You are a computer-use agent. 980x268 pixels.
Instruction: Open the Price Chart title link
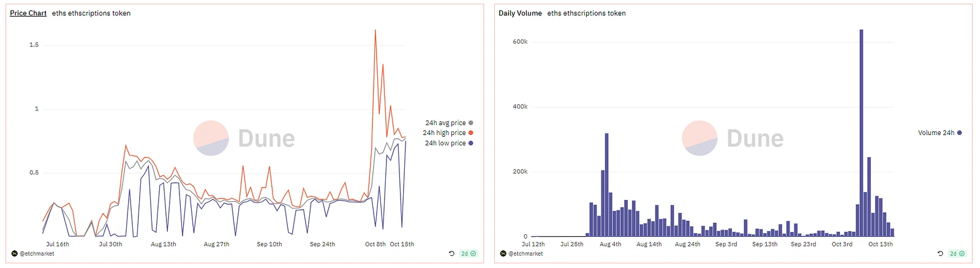pyautogui.click(x=28, y=13)
